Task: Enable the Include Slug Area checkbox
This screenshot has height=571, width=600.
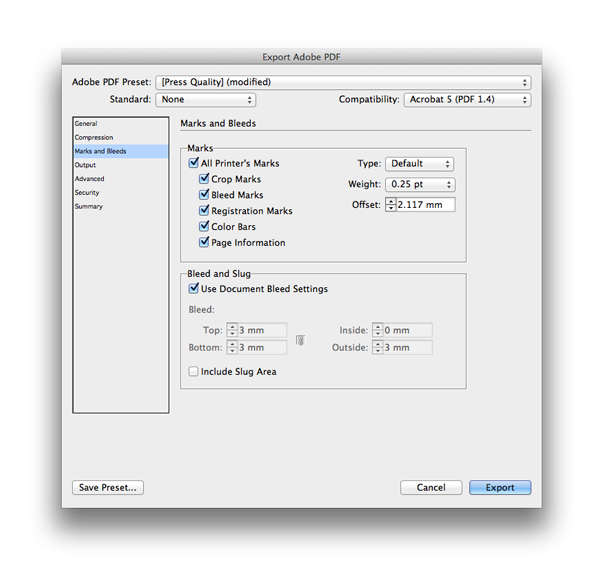Action: point(193,371)
